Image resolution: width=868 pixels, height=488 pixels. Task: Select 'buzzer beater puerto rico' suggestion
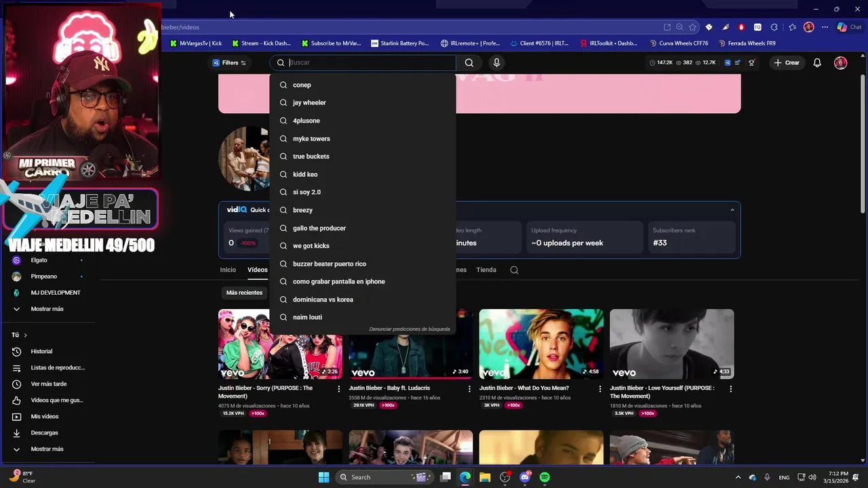363,264
